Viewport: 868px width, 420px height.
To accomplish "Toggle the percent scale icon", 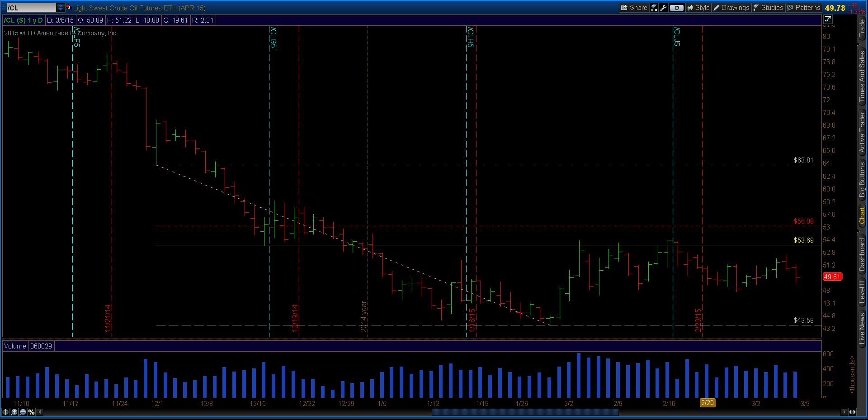I will tap(31, 412).
